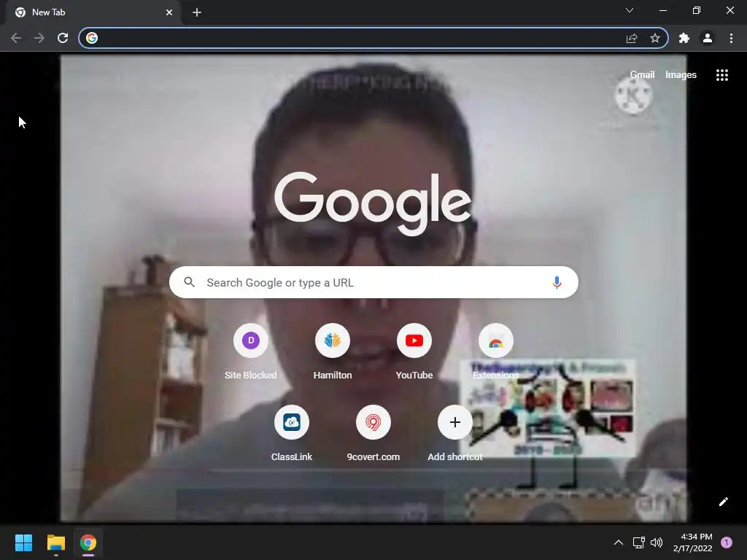747x560 pixels.
Task: Click the magnifier icon in search box
Action: point(189,282)
